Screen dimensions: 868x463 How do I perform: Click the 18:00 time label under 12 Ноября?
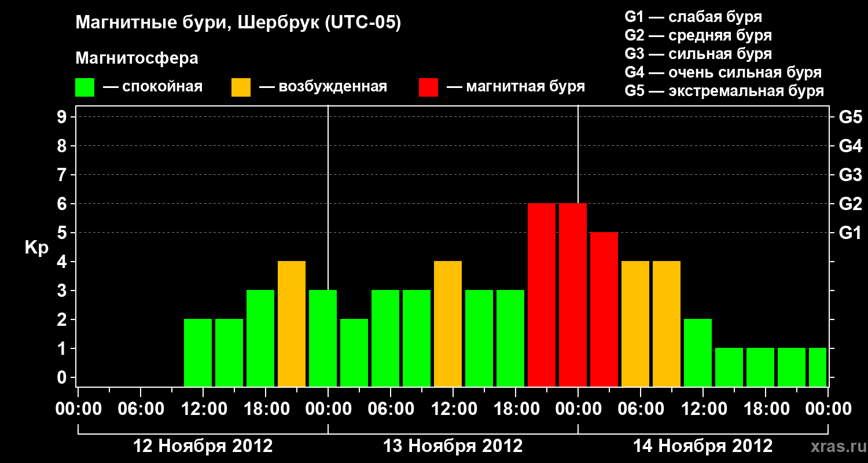[266, 409]
